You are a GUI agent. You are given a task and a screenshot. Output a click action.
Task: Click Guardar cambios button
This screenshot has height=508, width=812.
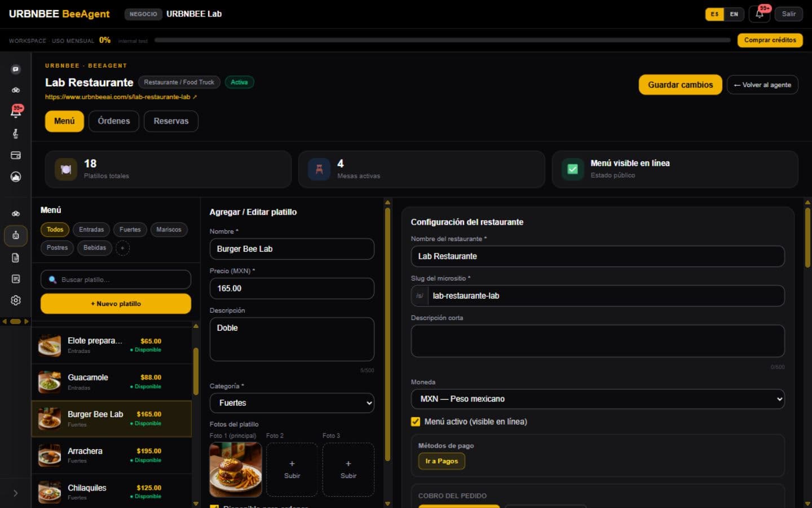[x=680, y=85]
